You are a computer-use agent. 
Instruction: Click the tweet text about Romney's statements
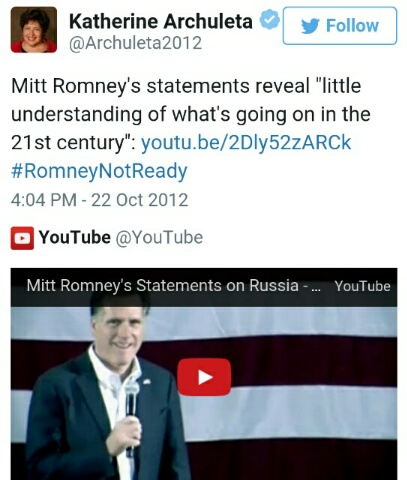(191, 114)
